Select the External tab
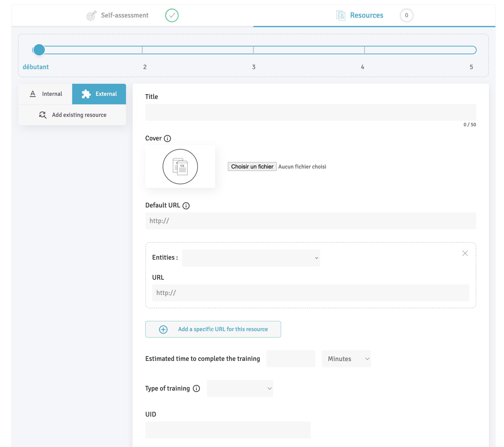 (x=99, y=94)
